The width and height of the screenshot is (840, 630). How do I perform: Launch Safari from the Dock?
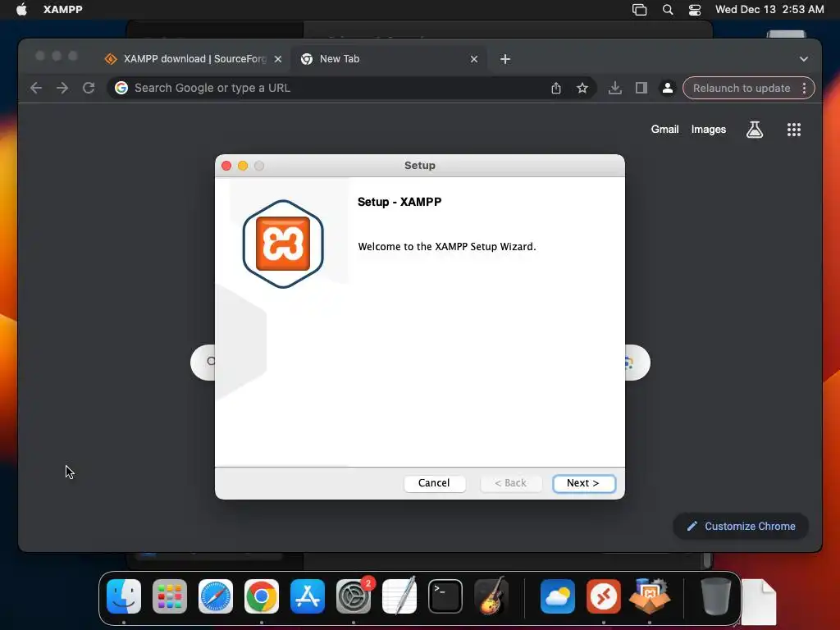pyautogui.click(x=216, y=596)
